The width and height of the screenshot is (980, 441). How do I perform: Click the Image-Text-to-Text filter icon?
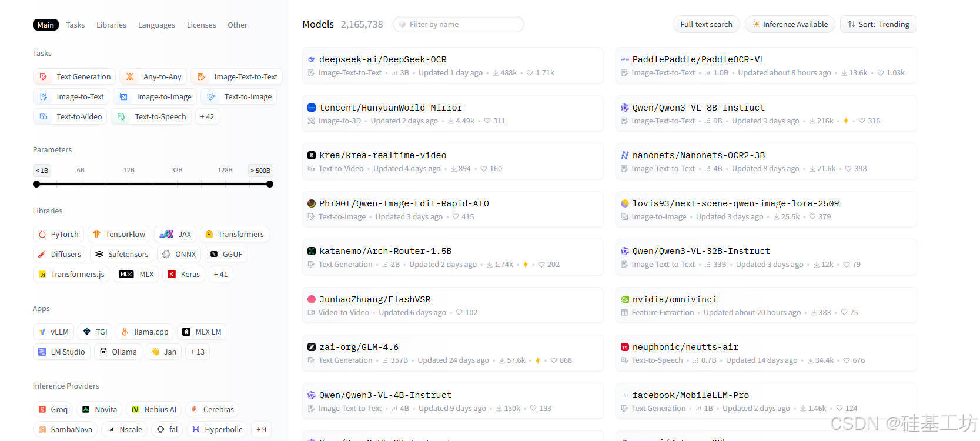[201, 76]
